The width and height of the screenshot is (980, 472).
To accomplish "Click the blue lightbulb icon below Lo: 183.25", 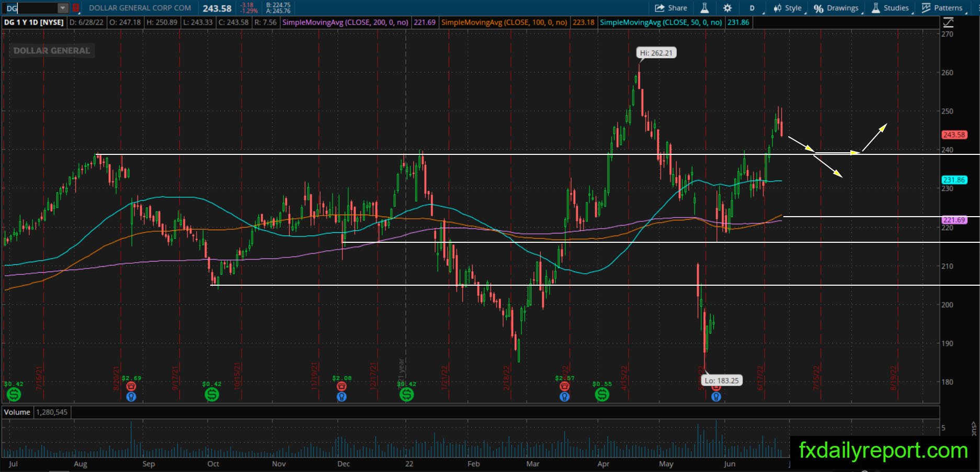I will tap(716, 397).
